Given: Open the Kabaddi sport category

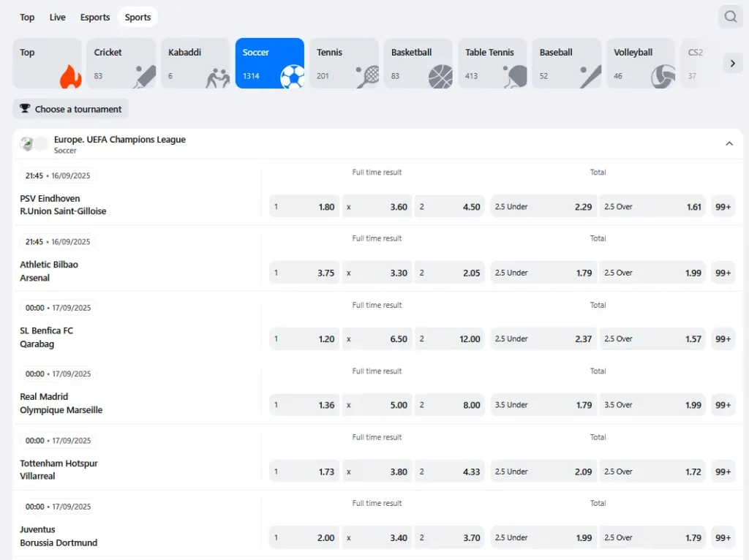Looking at the screenshot, I should [x=195, y=63].
